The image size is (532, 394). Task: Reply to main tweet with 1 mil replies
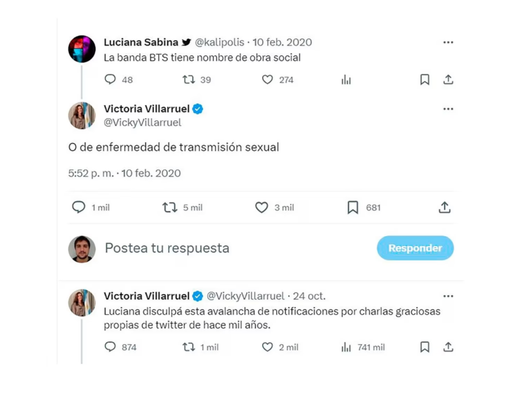(78, 207)
